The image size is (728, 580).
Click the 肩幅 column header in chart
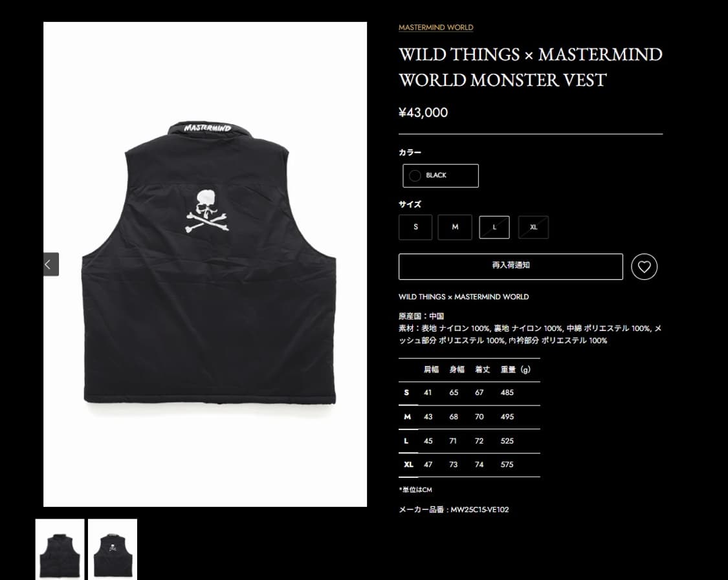tap(432, 370)
